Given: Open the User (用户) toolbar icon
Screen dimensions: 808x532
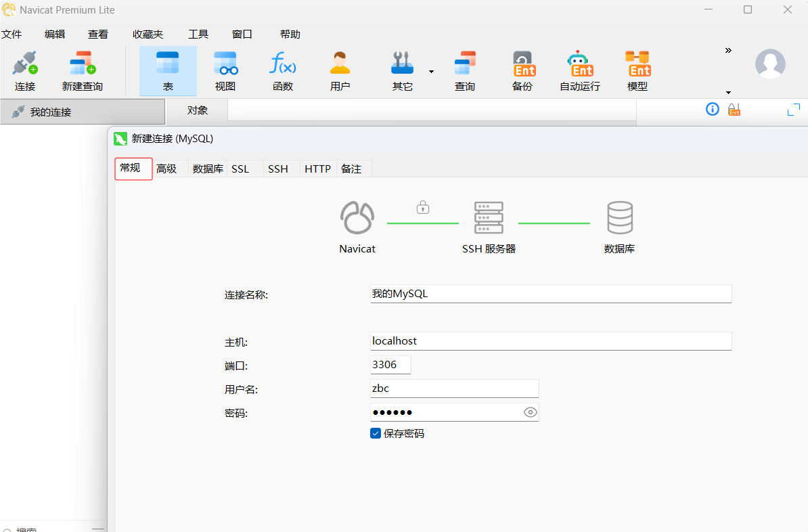Looking at the screenshot, I should [x=340, y=71].
